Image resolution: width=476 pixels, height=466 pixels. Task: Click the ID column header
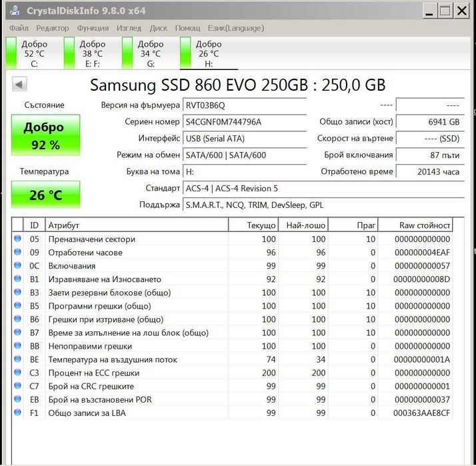coord(34,225)
